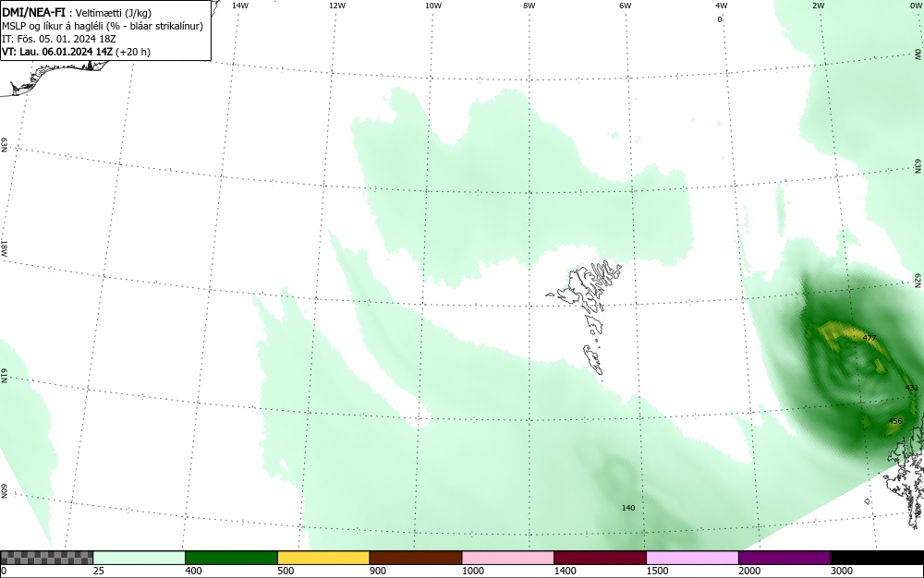The height and width of the screenshot is (578, 924).
Task: Click the "IT: Fös. 05. 01. 2024 18Z" line
Action: [59, 39]
